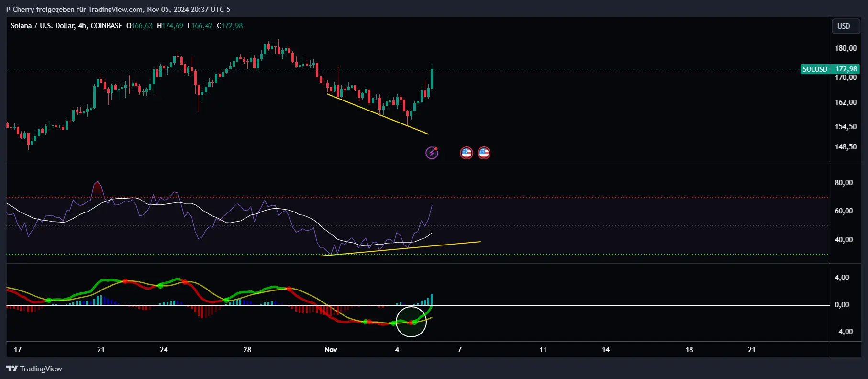Screen dimensions: 868x379
Task: Click the SOLUSD price label 172,98
Action: 830,69
